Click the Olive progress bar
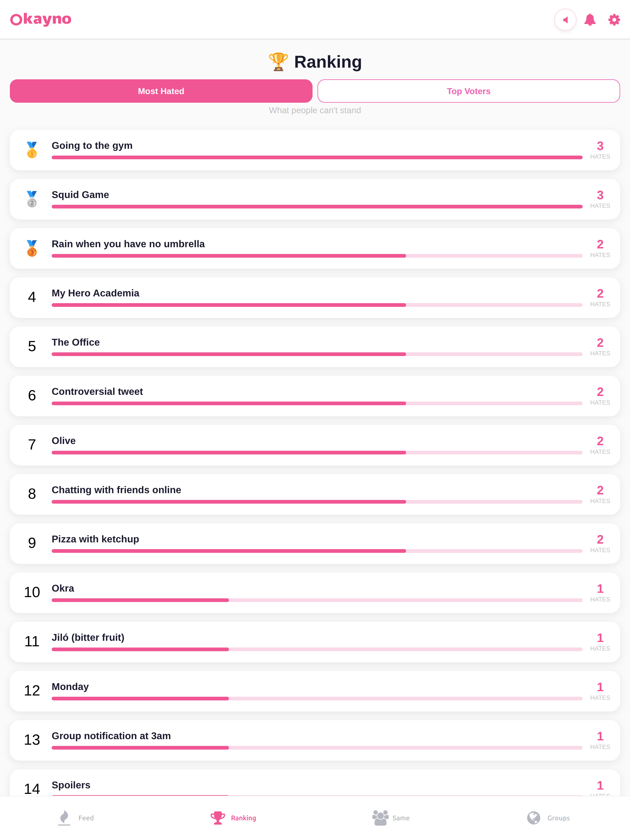Viewport: 630px width, 840px height. [x=317, y=453]
